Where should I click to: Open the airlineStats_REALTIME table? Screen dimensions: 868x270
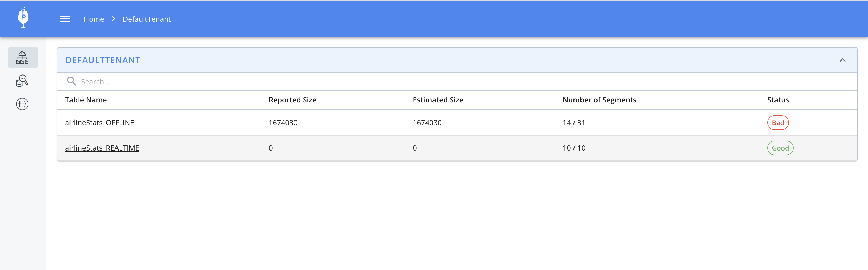point(102,148)
